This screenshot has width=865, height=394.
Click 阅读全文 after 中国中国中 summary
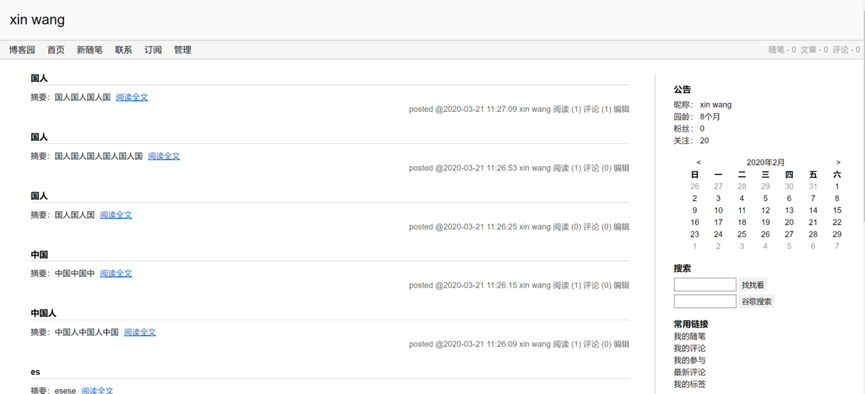(116, 273)
